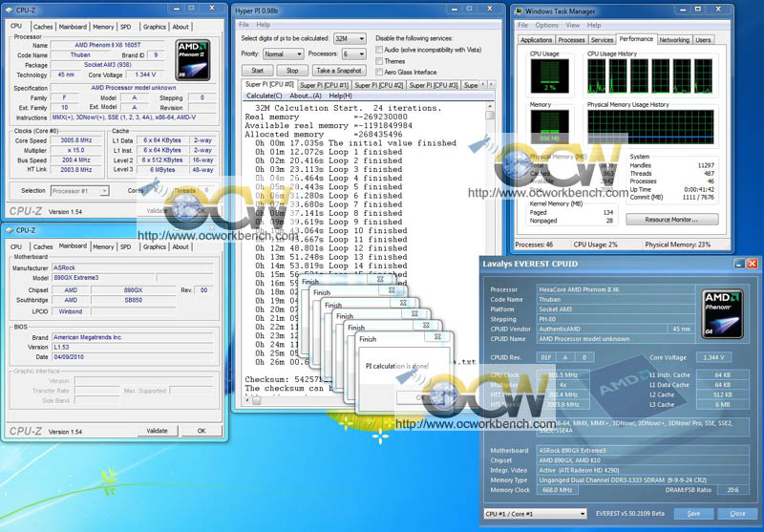
Task: Switch to Users tab in Task Manager
Action: (x=703, y=40)
